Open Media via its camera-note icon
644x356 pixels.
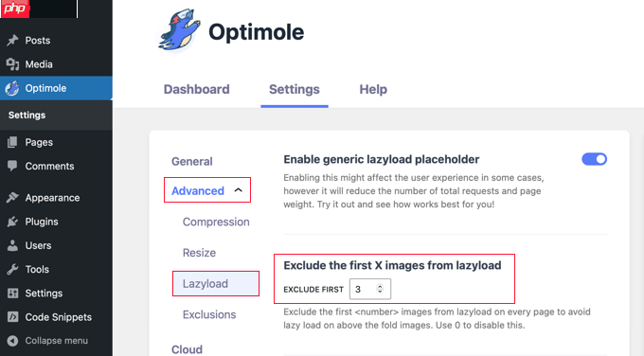point(12,64)
